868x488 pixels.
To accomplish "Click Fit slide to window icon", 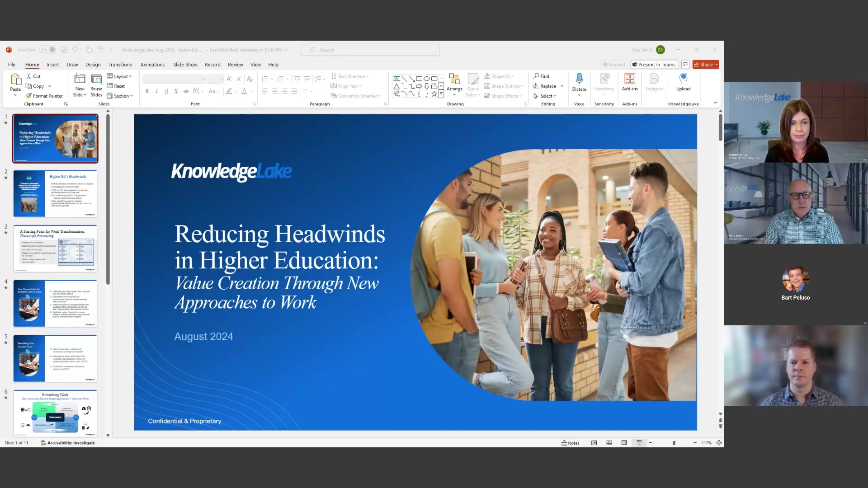I will pos(719,443).
